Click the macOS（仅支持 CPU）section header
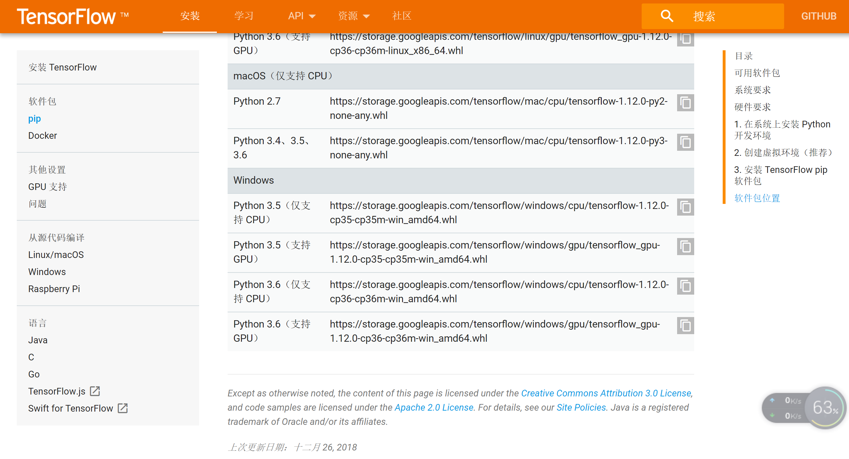 click(x=460, y=76)
